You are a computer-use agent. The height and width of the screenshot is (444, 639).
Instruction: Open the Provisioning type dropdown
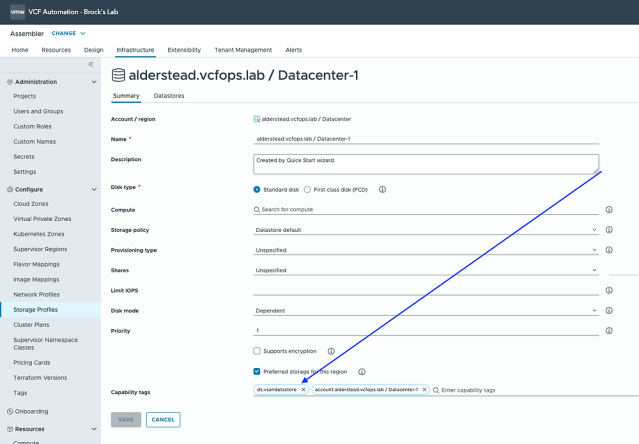click(x=426, y=250)
